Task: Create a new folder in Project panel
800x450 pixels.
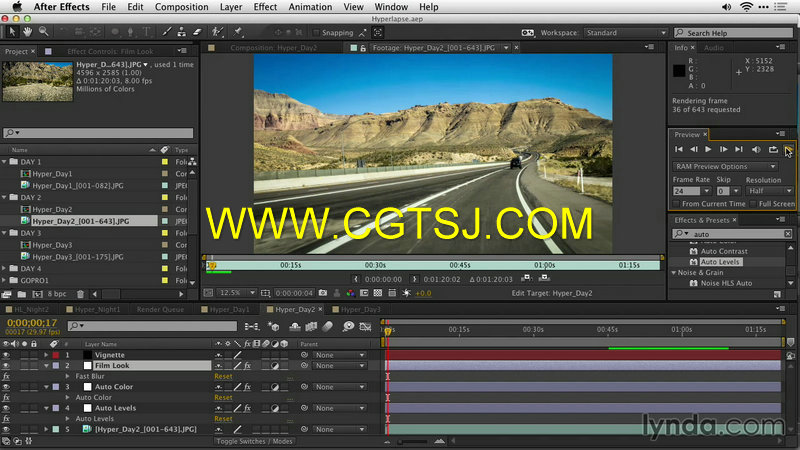Action: tap(22, 294)
